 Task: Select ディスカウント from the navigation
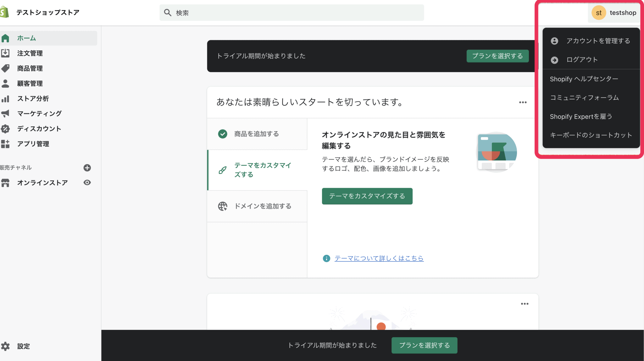pyautogui.click(x=39, y=129)
